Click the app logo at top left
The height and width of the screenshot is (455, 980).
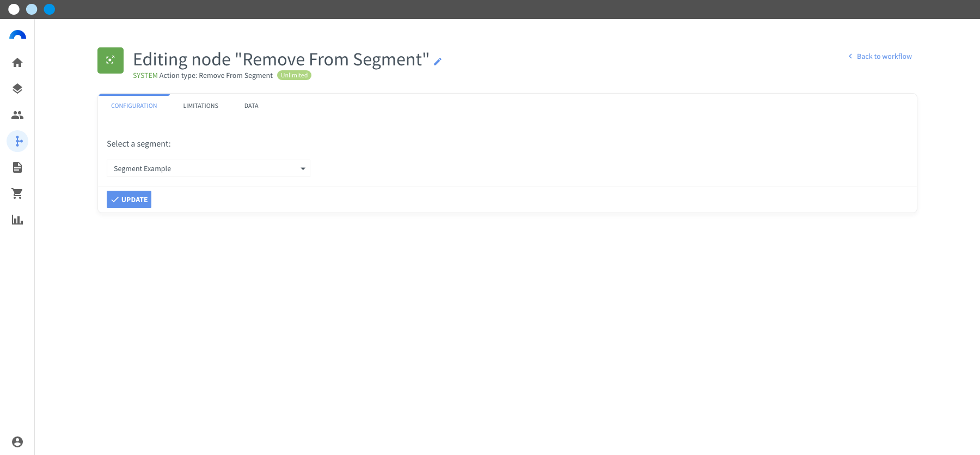point(17,35)
